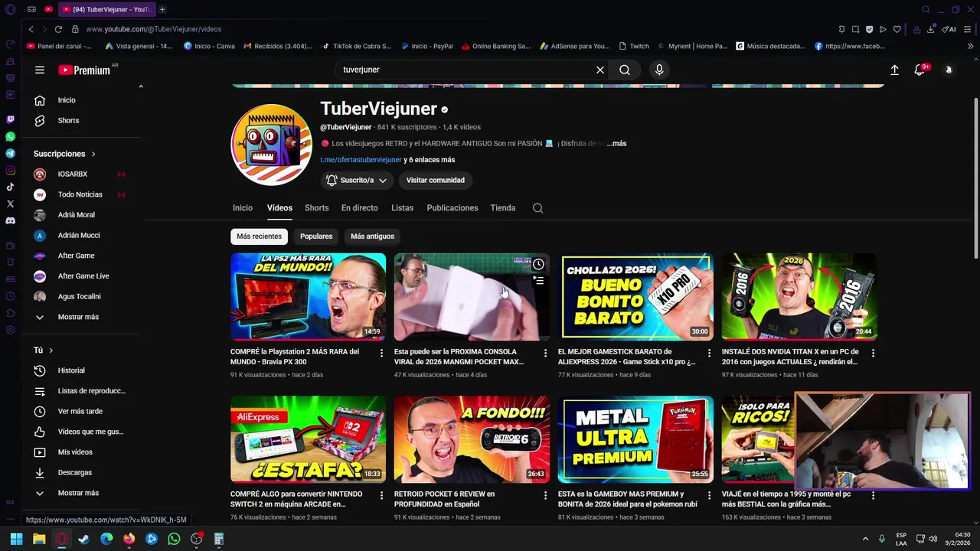Switch to the Shorts channel tab

[x=316, y=208]
